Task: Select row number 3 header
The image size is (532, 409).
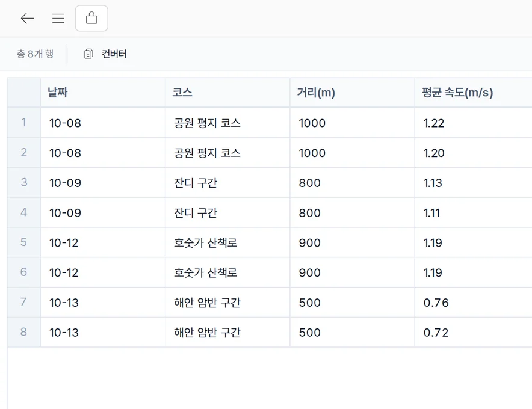Action: 23,182
